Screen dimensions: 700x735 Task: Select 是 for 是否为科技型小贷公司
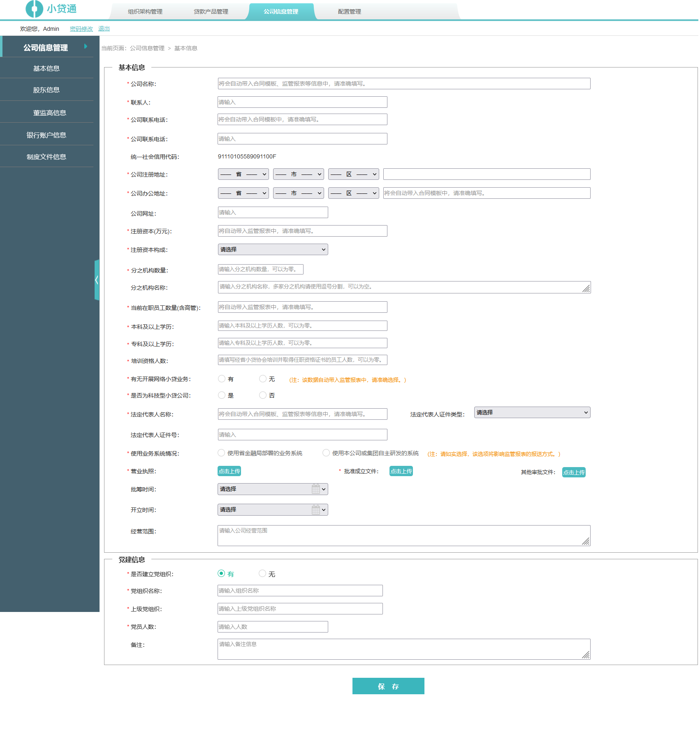[x=222, y=395]
